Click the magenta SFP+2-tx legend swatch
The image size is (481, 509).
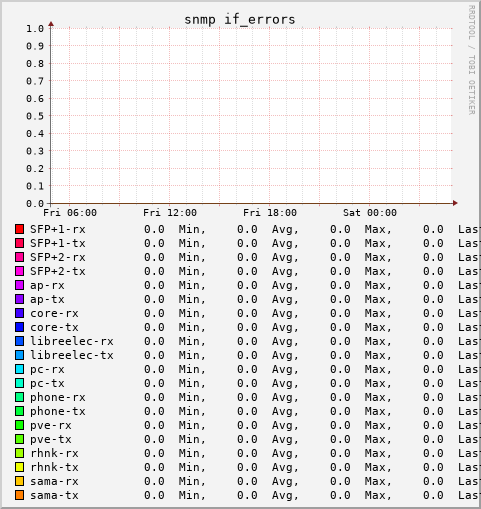click(x=19, y=271)
